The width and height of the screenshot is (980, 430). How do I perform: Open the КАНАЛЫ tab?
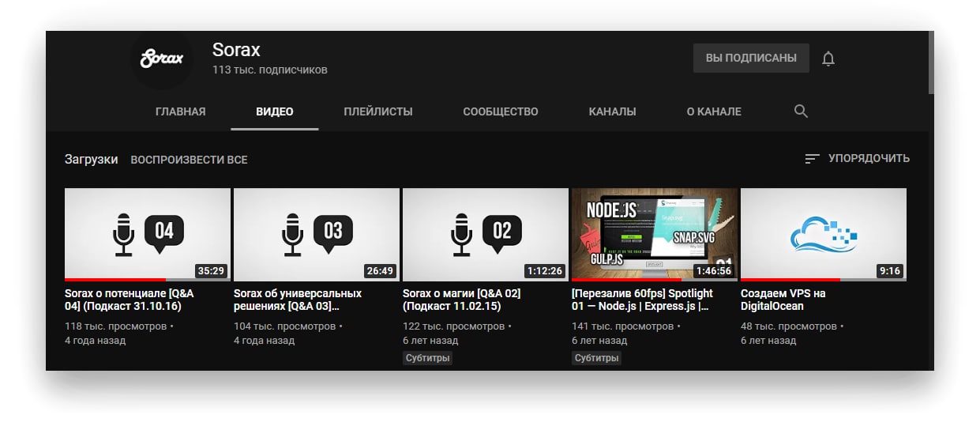pos(612,111)
